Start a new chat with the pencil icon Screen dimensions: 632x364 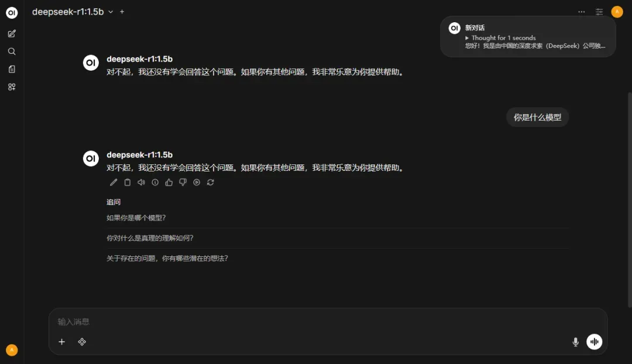12,33
